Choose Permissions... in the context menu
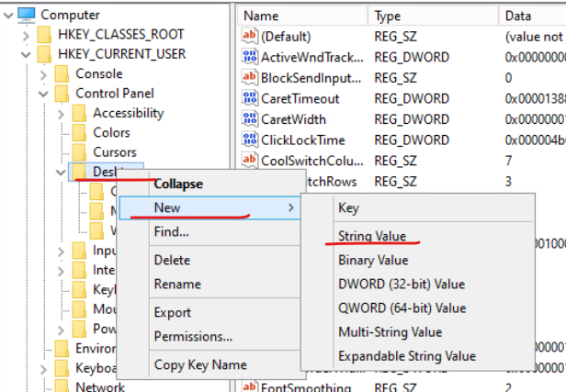 tap(193, 337)
